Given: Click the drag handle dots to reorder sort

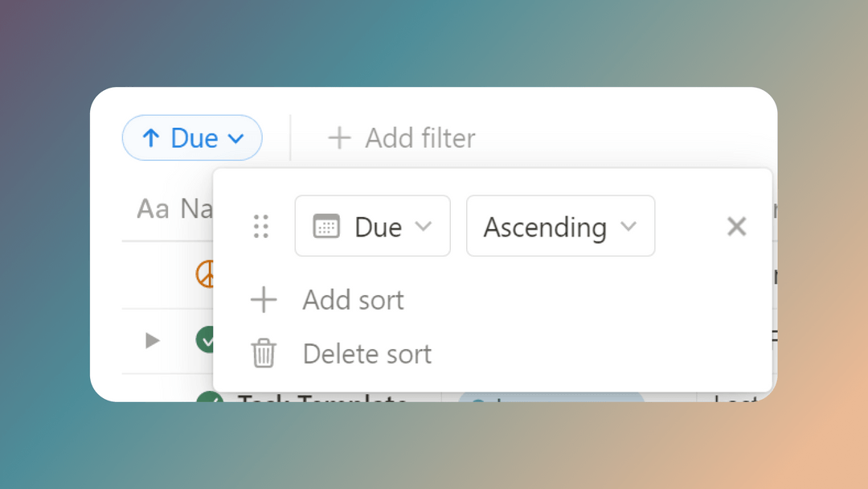Looking at the screenshot, I should click(x=260, y=226).
